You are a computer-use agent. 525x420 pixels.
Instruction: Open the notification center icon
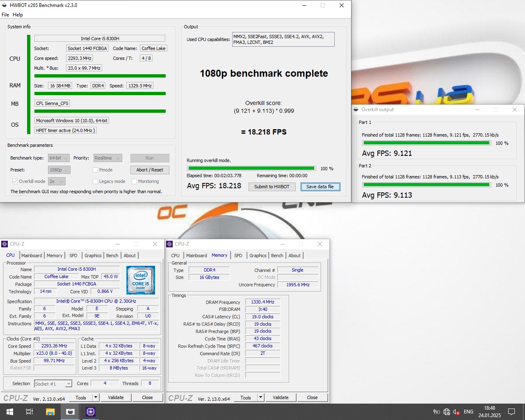(x=511, y=412)
